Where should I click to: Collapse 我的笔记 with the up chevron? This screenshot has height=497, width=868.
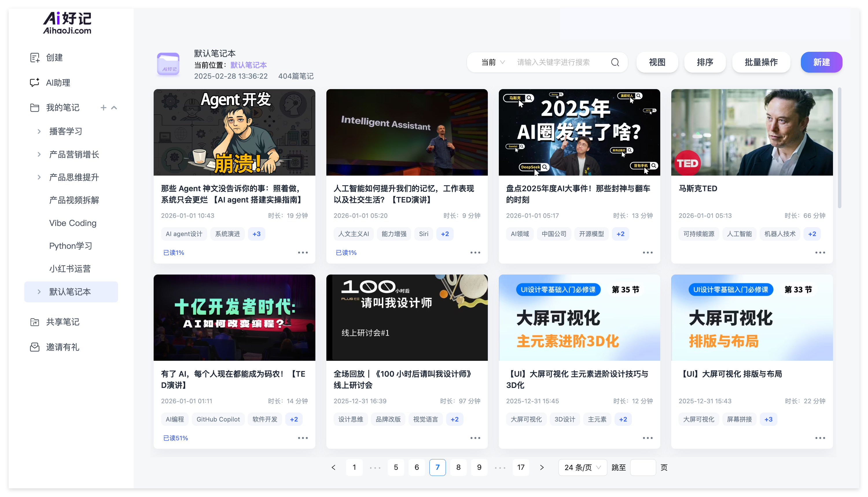pyautogui.click(x=114, y=108)
